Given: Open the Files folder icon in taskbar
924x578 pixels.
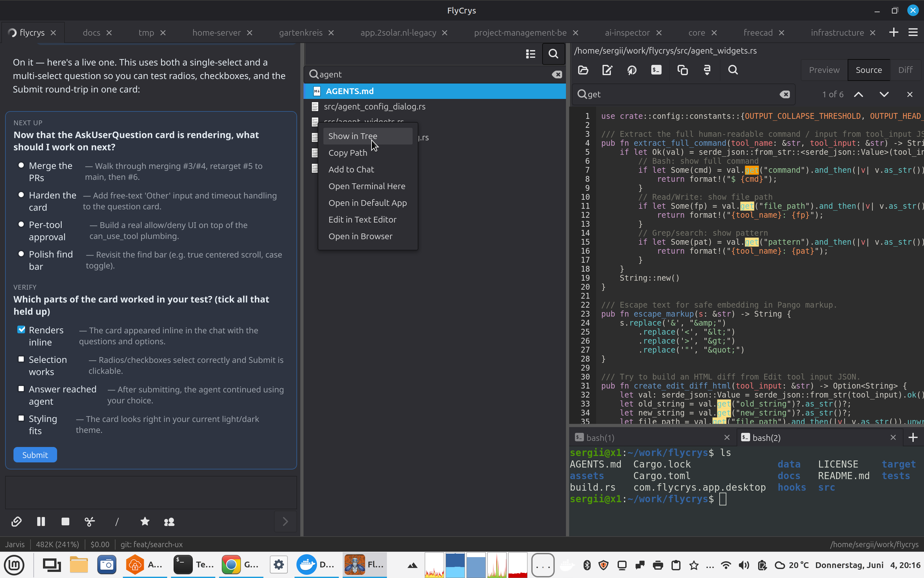Looking at the screenshot, I should [x=79, y=565].
